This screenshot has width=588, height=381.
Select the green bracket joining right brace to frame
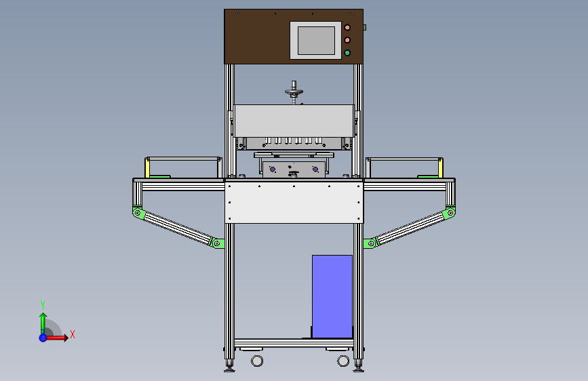(x=370, y=243)
